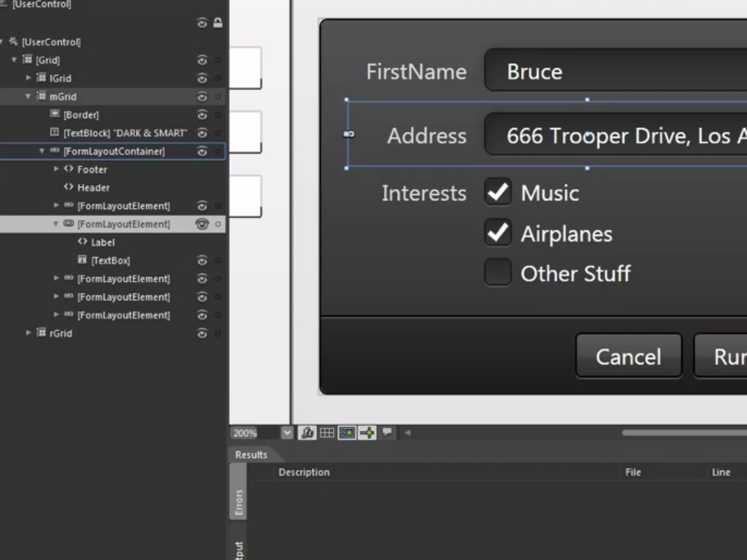This screenshot has height=560, width=747.
Task: Select the [TextBox] item in the tree
Action: (x=110, y=260)
